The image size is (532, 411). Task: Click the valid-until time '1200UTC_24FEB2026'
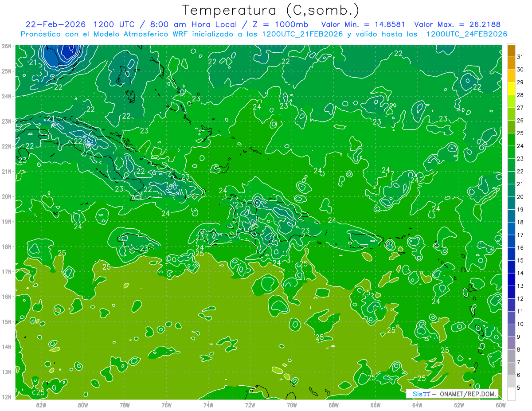click(466, 34)
